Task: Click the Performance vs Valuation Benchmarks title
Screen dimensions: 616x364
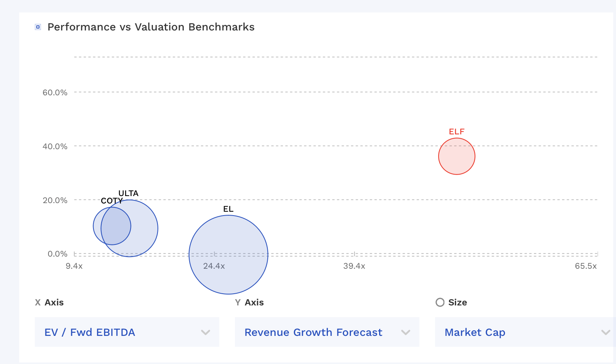Action: coord(151,27)
